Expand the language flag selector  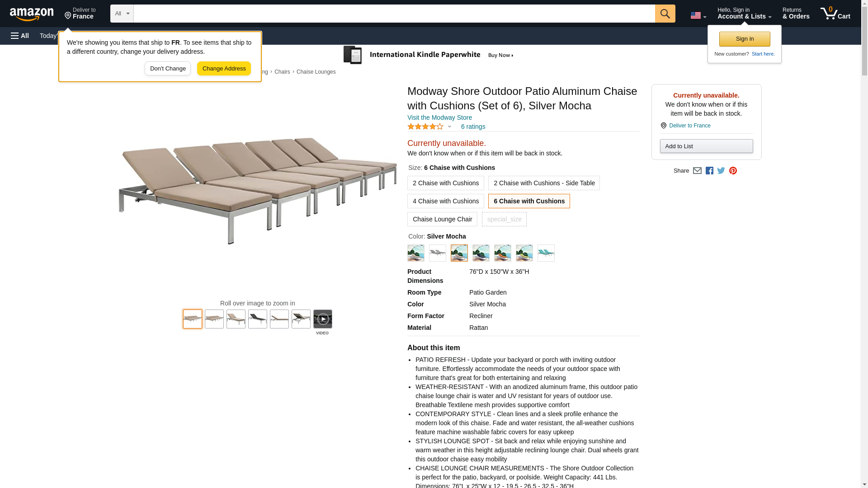698,15
